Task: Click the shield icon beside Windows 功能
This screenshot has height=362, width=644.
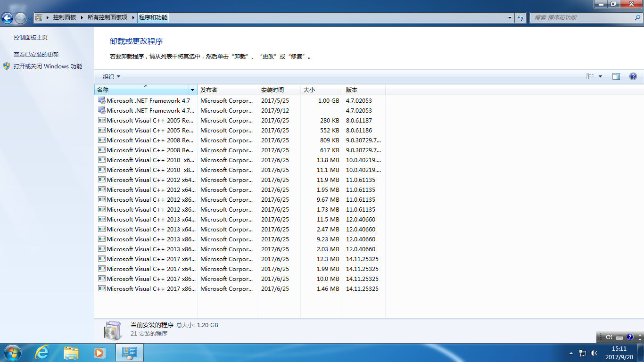Action: click(7, 66)
